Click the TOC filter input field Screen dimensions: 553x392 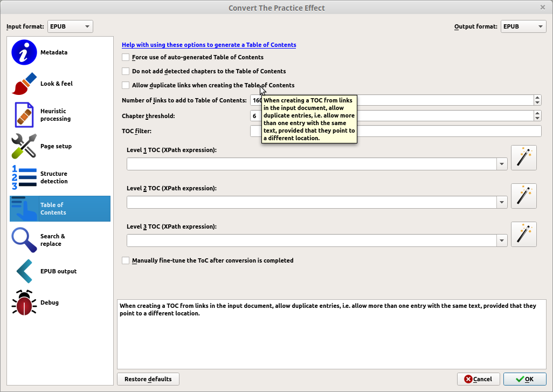[x=396, y=131]
